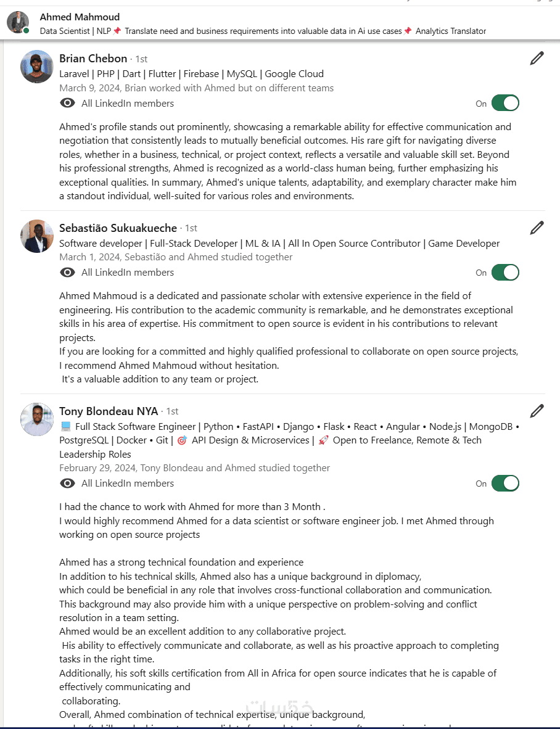Click Ahmed Mahmoud's header avatar

18,22
